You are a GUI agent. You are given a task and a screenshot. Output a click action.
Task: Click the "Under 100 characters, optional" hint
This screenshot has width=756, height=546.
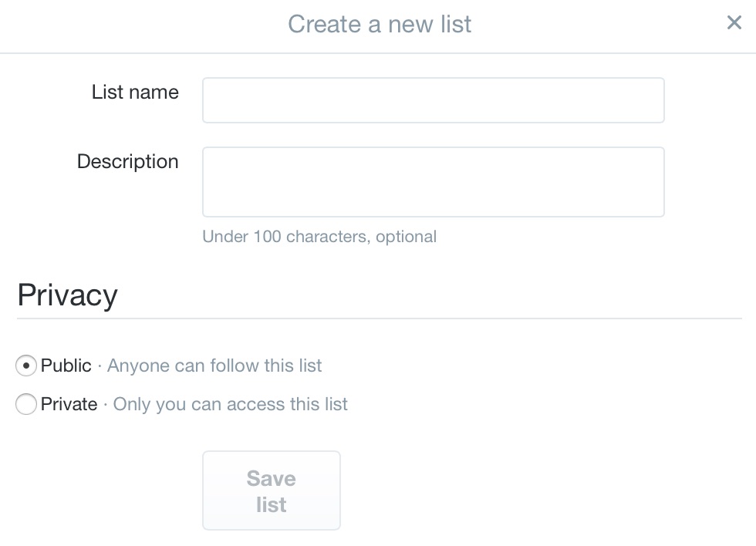pos(319,237)
